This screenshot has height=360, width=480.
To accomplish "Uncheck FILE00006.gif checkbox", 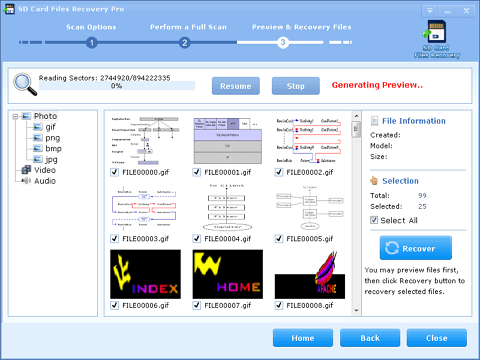I will click(114, 305).
